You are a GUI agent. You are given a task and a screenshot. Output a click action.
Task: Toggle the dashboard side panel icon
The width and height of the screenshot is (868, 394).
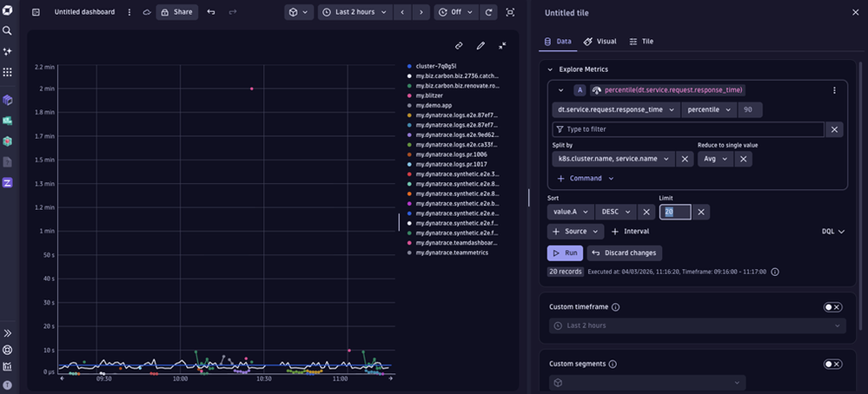pos(36,12)
